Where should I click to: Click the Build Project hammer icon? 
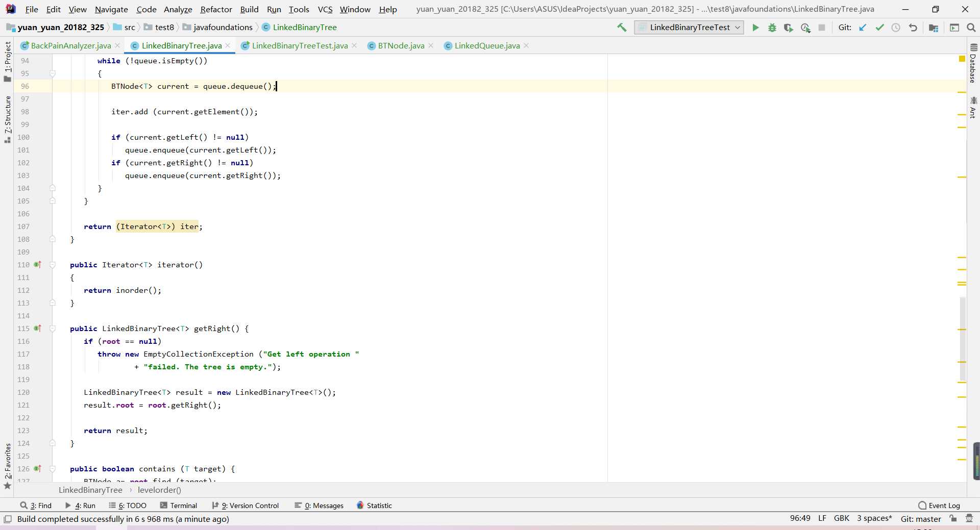click(x=622, y=28)
